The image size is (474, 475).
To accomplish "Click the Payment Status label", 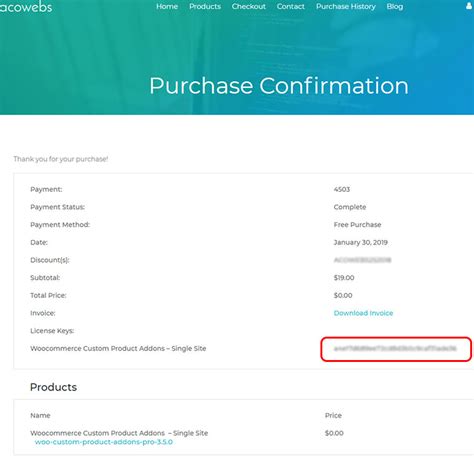I will (57, 207).
